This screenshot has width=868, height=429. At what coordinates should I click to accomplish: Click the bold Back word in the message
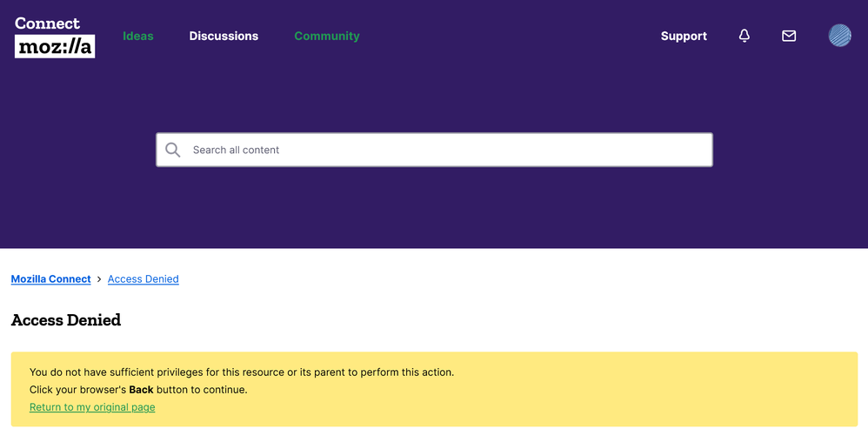[x=141, y=390]
